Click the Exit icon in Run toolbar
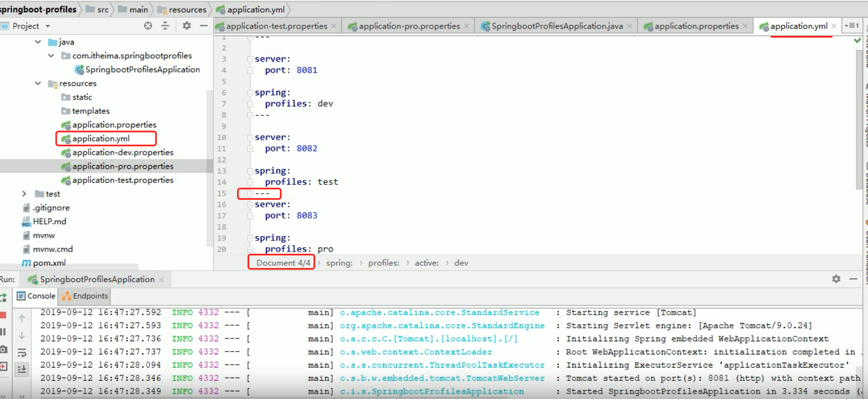This screenshot has height=399, width=868. point(3,366)
